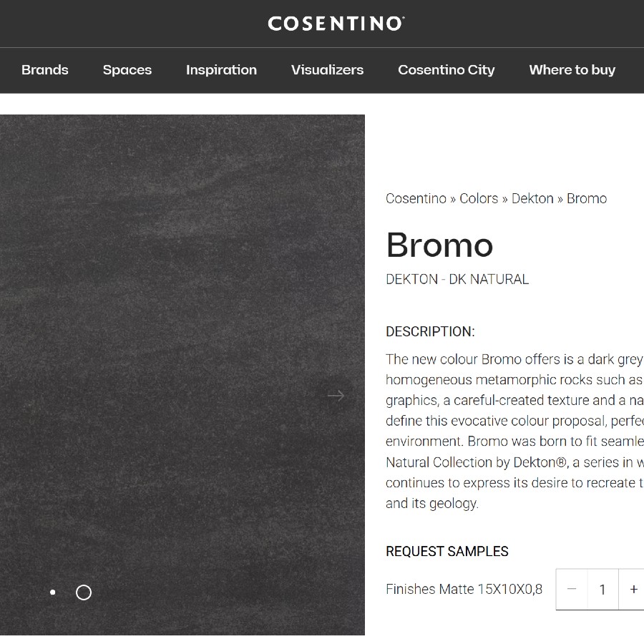This screenshot has height=644, width=644.
Task: Click the sample quantity input field showing 1
Action: [602, 589]
